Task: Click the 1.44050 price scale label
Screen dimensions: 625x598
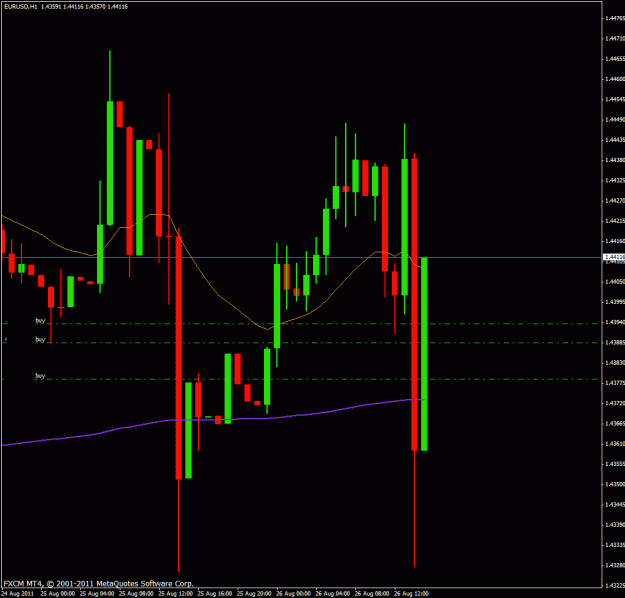Action: point(615,282)
